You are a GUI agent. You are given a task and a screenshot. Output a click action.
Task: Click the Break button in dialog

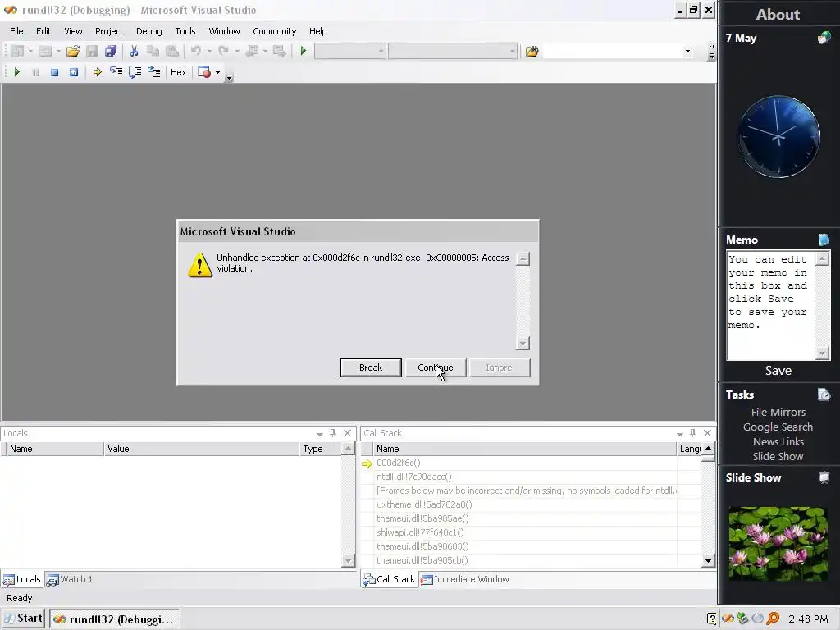click(371, 367)
